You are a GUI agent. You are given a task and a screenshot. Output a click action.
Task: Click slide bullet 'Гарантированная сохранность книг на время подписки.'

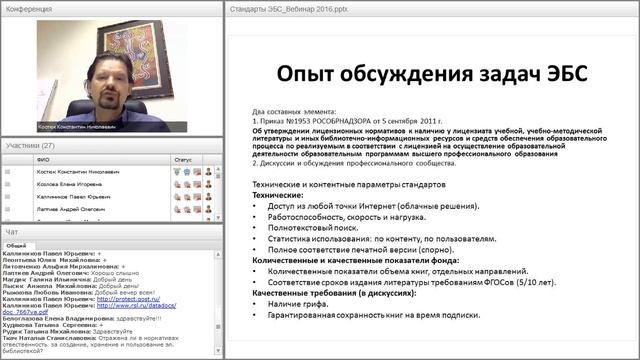coord(374,315)
